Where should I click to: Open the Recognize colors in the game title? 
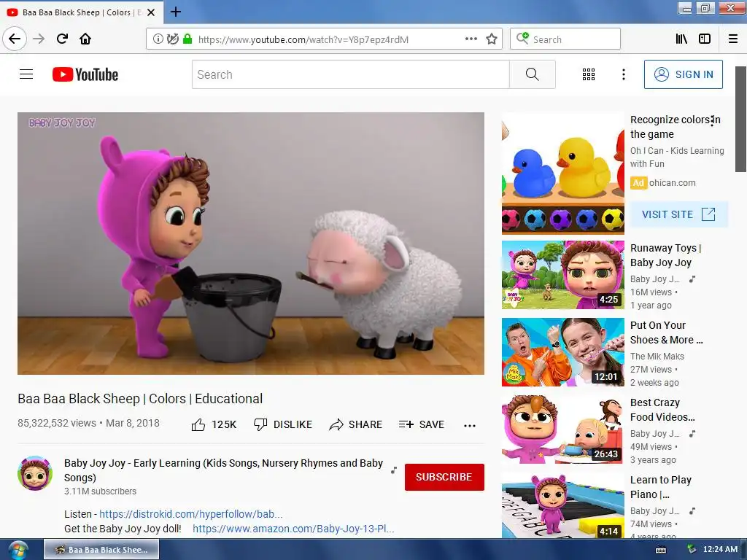coord(675,127)
